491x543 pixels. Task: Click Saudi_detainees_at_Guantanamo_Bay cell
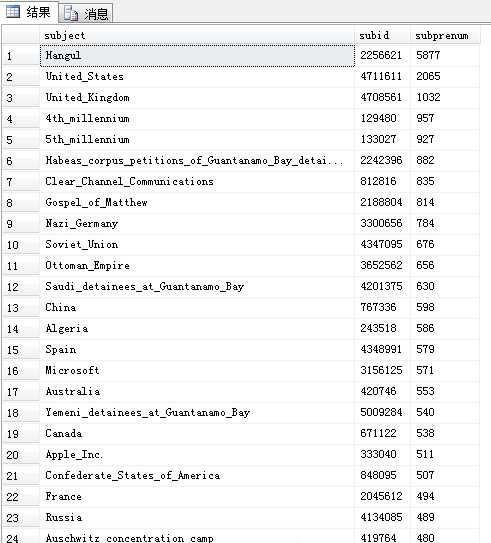click(x=197, y=287)
